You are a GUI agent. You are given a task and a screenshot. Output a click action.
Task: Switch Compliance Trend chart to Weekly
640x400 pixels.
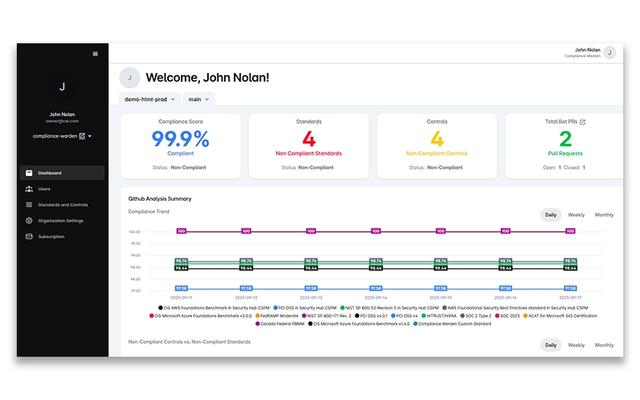(x=577, y=215)
